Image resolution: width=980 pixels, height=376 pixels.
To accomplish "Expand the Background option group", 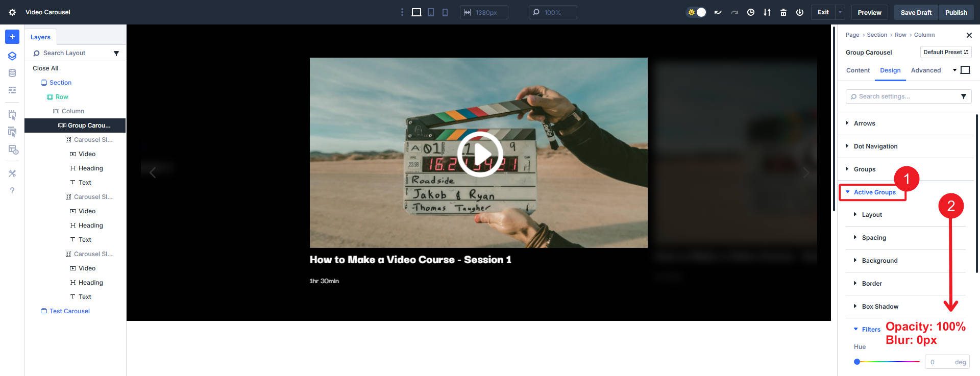I will tap(879, 261).
